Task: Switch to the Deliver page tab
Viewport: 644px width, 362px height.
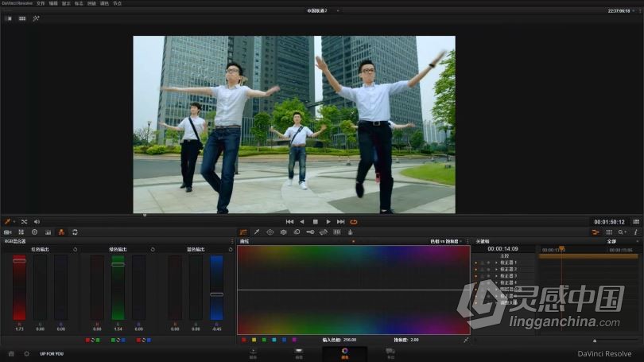Action: pos(390,353)
